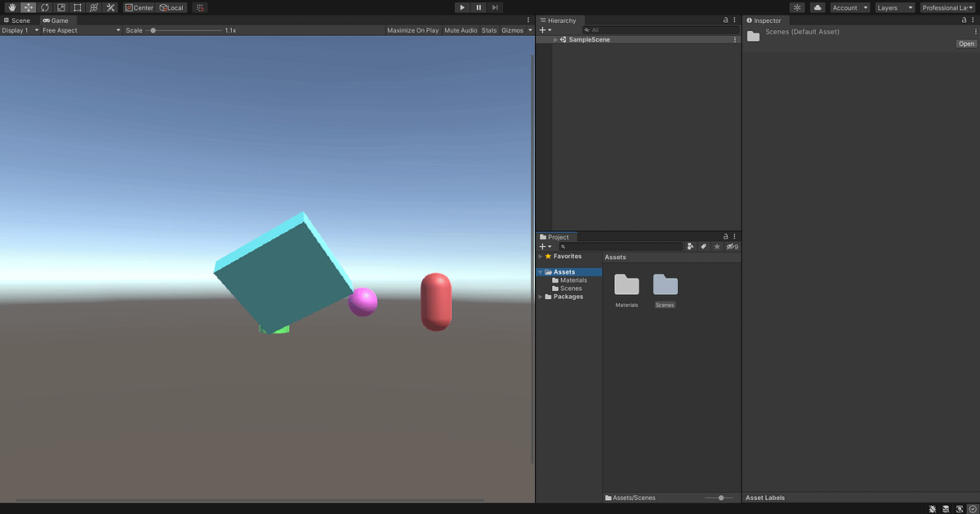Select the Rotate tool
This screenshot has width=980, height=514.
point(44,7)
